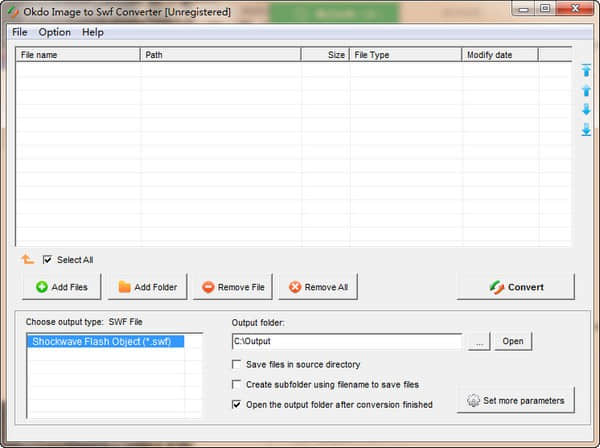Open the output folder with Open button

point(513,341)
